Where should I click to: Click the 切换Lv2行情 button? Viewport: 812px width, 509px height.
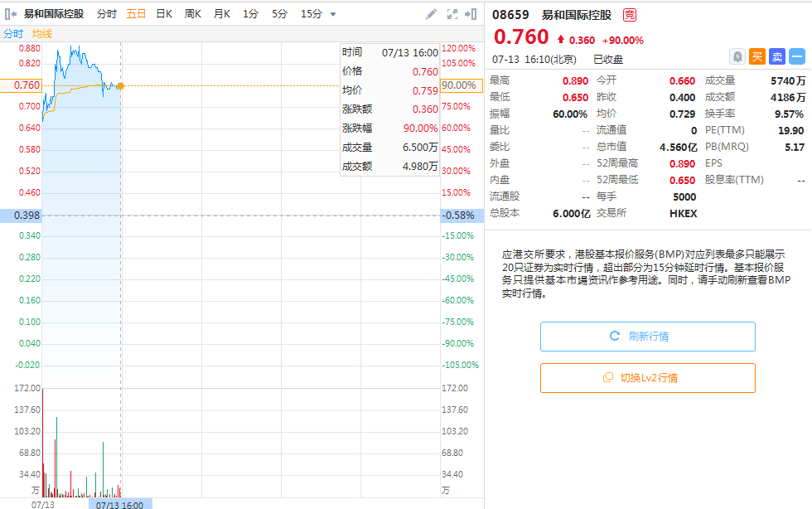647,378
